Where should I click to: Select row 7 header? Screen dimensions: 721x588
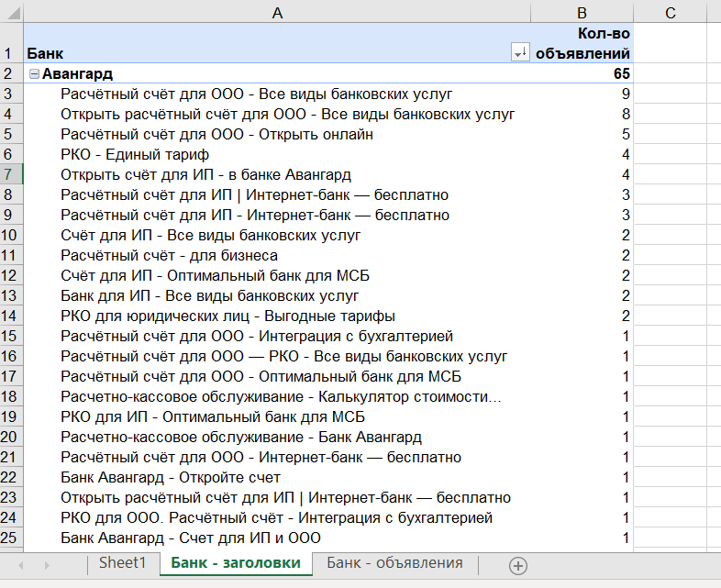[x=12, y=174]
